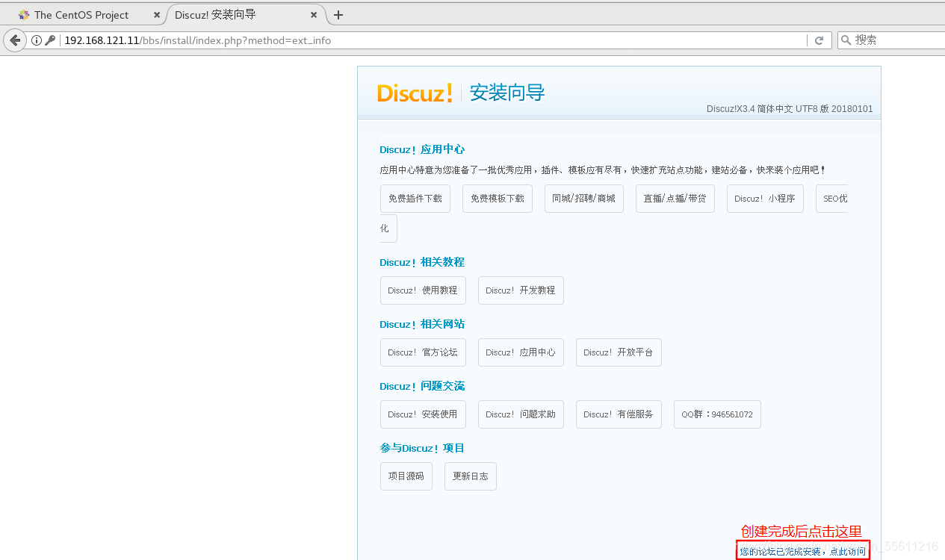Click the 安装向导 header title
This screenshot has width=945, height=560.
507,93
